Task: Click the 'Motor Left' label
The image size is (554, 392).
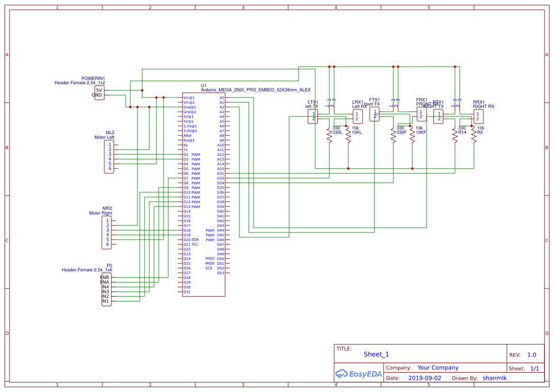Action: 104,137
